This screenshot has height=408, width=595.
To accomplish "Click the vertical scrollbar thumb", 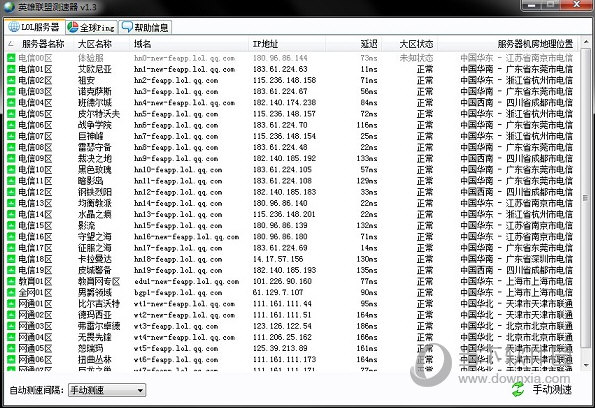I will [586, 197].
